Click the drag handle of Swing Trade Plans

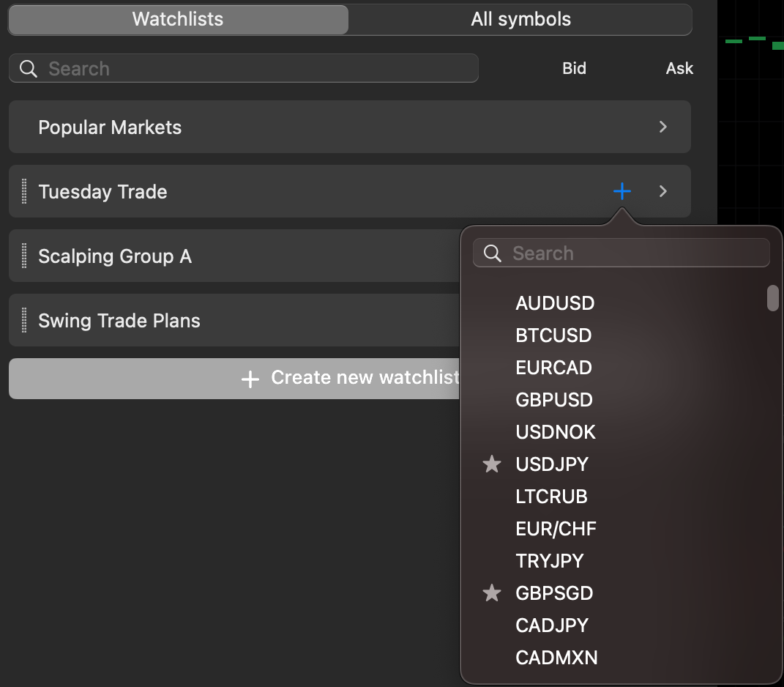click(x=24, y=320)
